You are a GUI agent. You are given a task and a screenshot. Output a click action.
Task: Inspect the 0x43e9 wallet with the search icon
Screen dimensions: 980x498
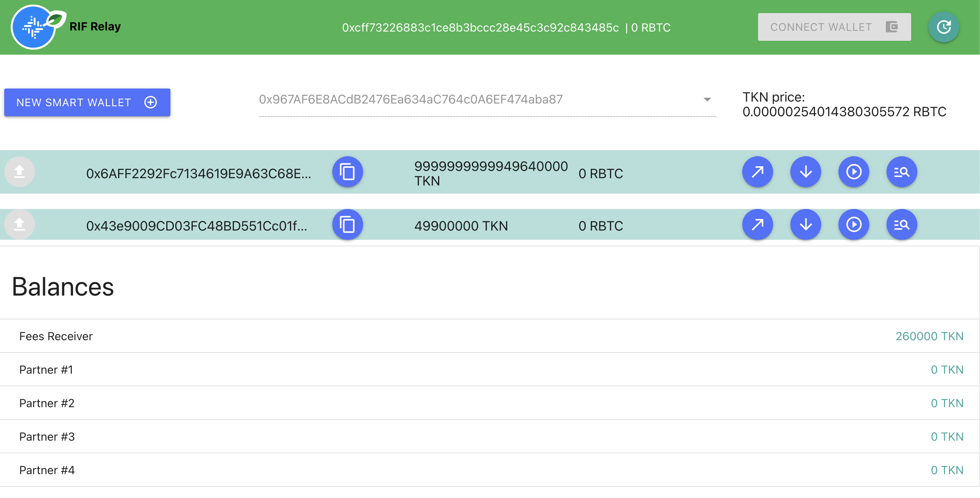point(902,224)
